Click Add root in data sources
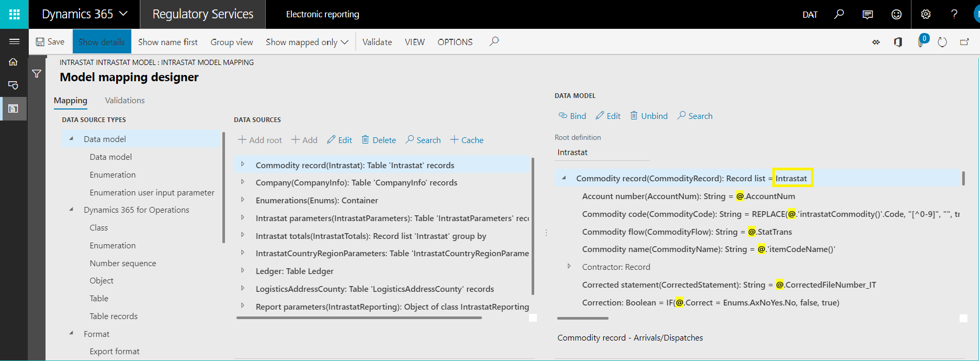The image size is (980, 361). [260, 140]
